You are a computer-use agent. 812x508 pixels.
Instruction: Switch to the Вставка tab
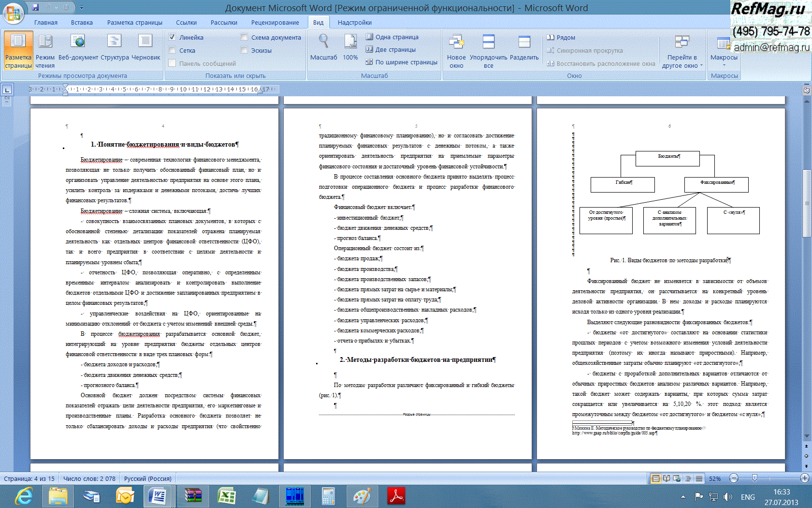point(82,22)
